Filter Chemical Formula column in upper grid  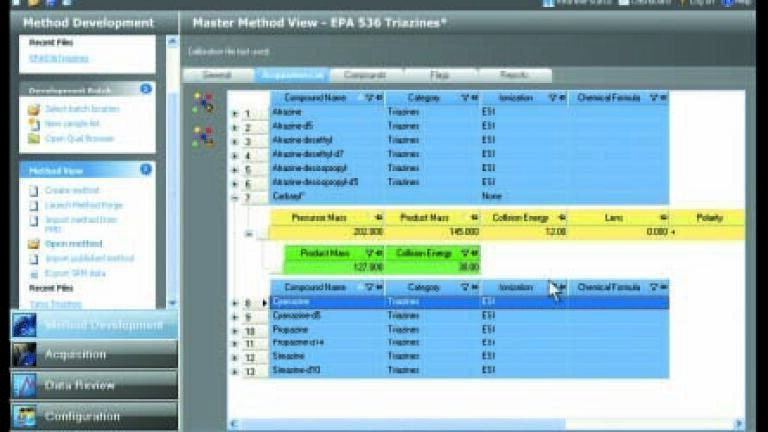click(x=654, y=98)
